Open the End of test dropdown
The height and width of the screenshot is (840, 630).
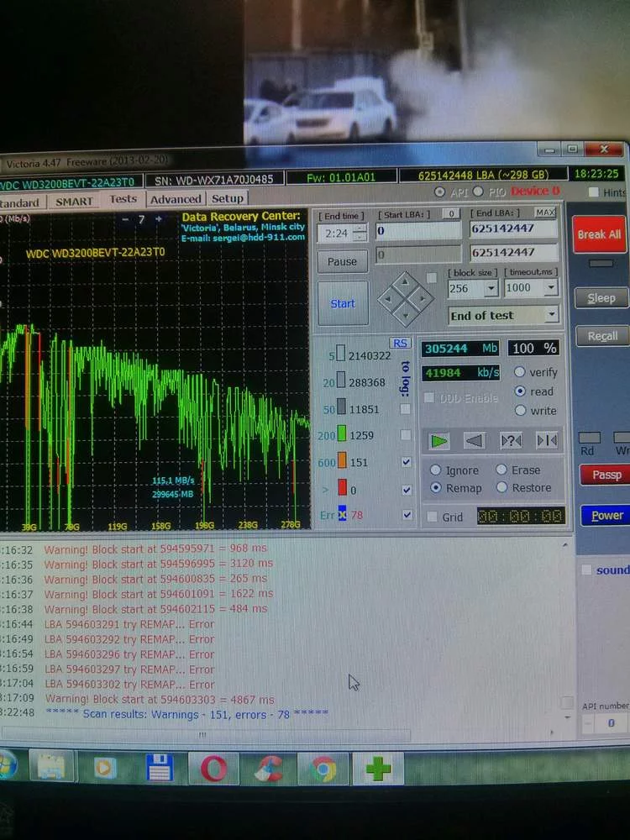coord(551,315)
